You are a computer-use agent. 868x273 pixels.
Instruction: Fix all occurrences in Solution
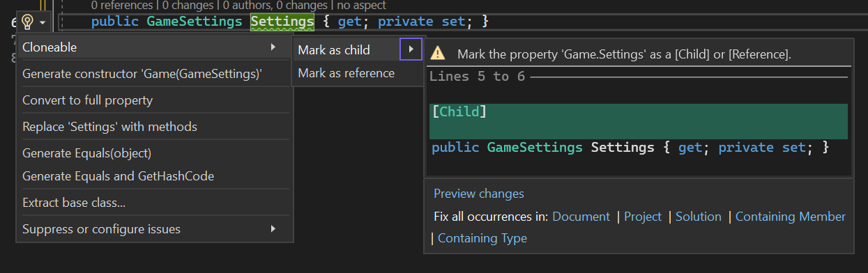699,217
